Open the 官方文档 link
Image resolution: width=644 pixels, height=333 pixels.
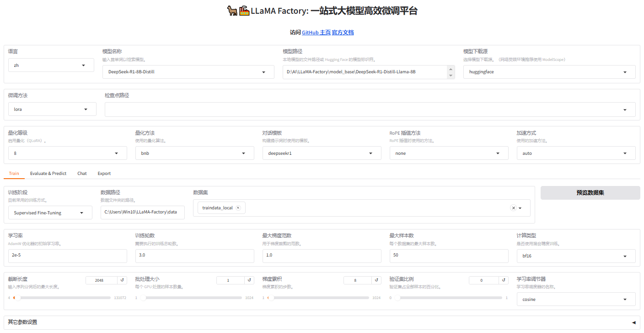coord(343,33)
